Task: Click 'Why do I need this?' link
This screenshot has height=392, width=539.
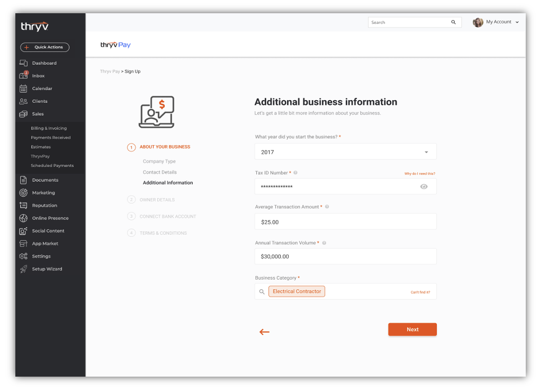Action: coord(420,174)
